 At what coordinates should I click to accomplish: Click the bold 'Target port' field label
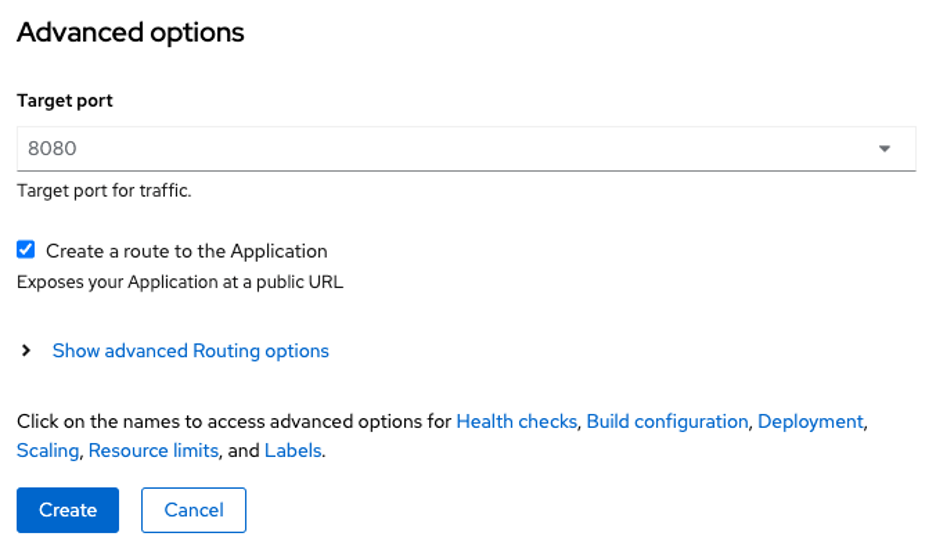click(65, 101)
